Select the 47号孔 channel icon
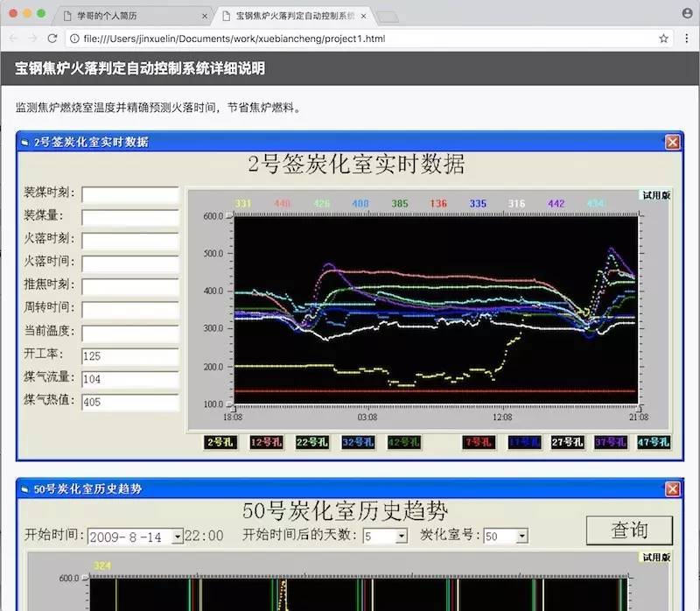 click(652, 443)
